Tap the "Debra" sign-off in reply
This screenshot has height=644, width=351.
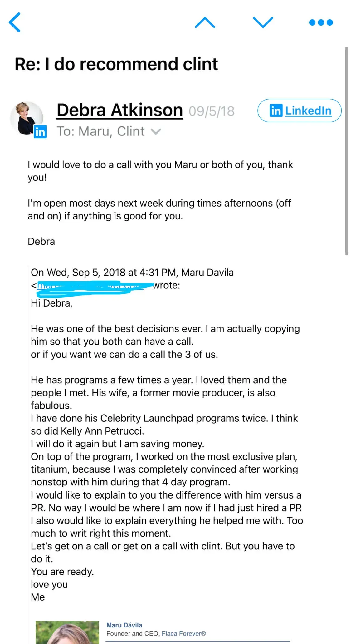click(41, 241)
